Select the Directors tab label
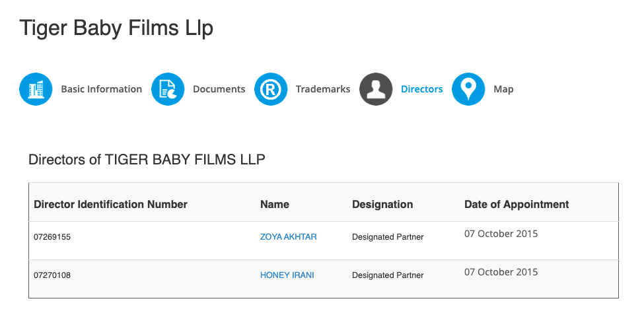Viewport: 644px width, 313px height. point(422,89)
